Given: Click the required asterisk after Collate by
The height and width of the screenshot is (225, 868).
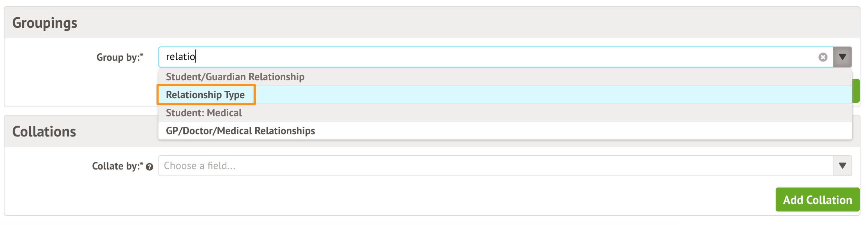Looking at the screenshot, I should pos(142,165).
